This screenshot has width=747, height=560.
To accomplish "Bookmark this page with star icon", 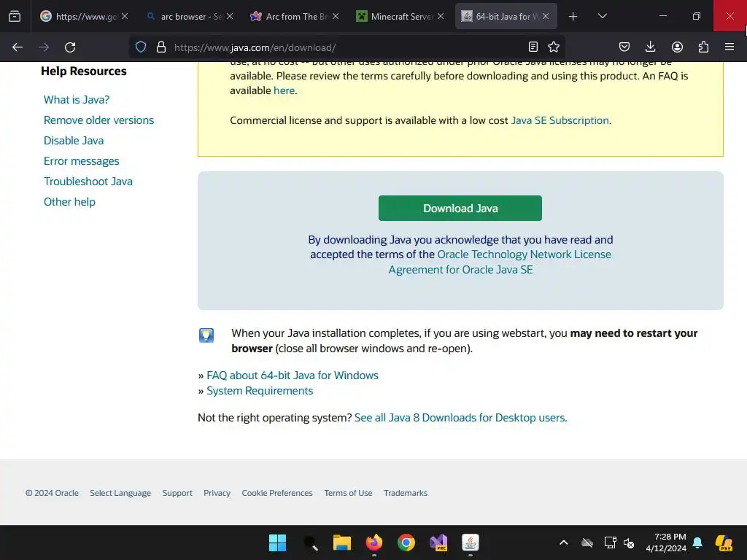I will click(554, 47).
